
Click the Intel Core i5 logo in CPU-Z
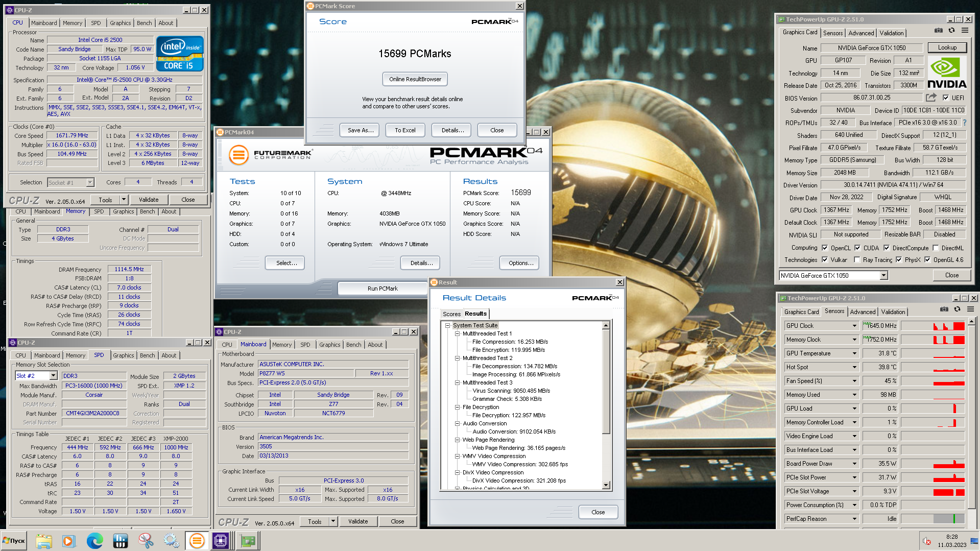coord(180,54)
